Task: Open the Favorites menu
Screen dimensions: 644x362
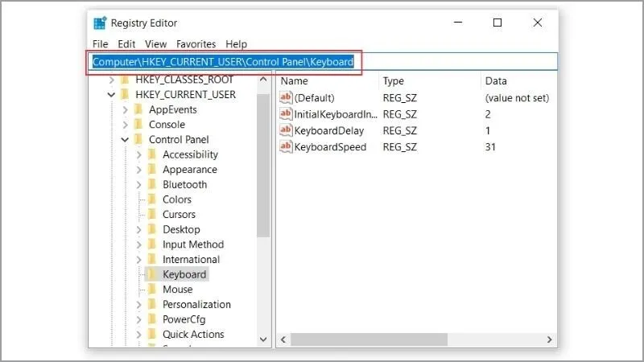Action: (196, 44)
